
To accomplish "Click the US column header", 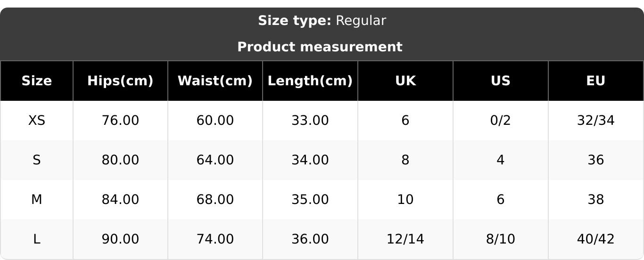I will (x=501, y=81).
